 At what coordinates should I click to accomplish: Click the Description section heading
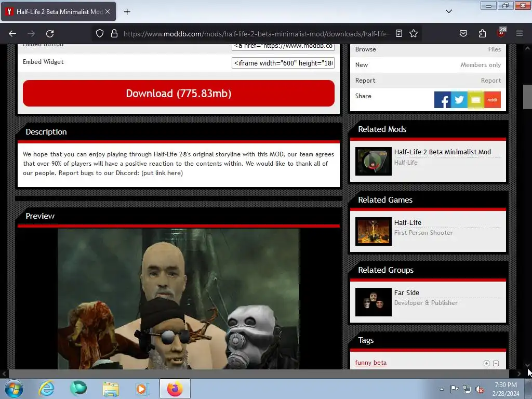tap(46, 132)
